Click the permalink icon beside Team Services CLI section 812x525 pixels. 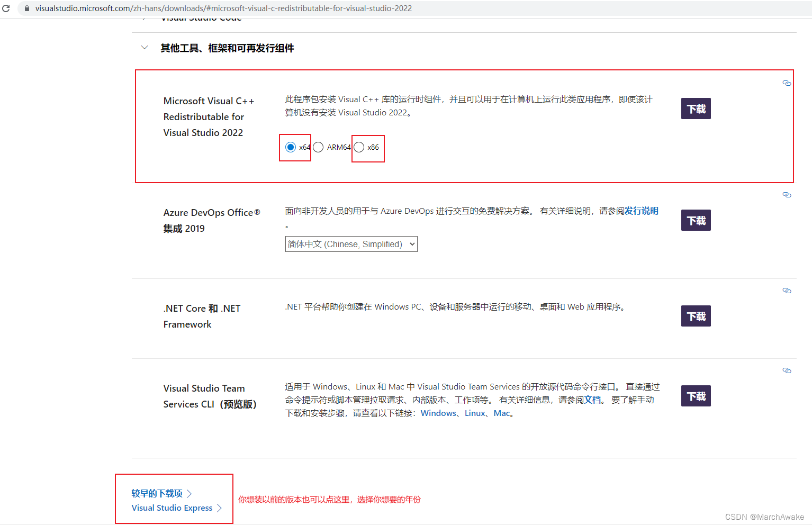click(x=787, y=370)
